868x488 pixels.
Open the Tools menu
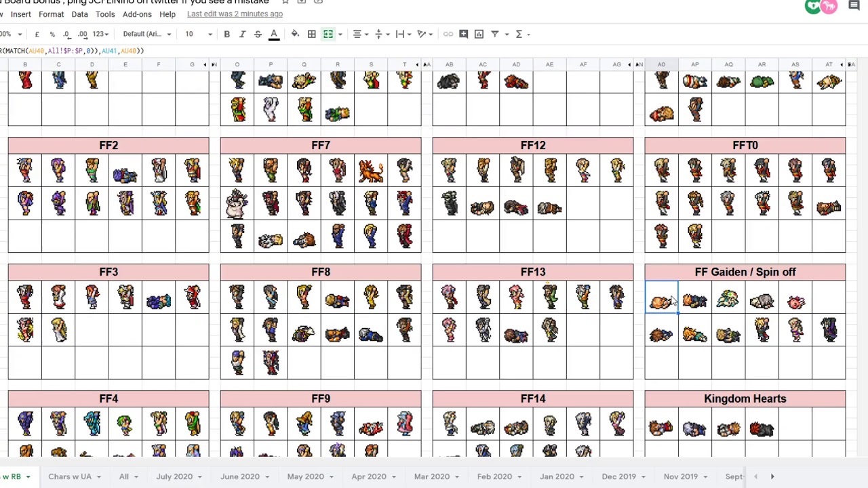point(105,14)
